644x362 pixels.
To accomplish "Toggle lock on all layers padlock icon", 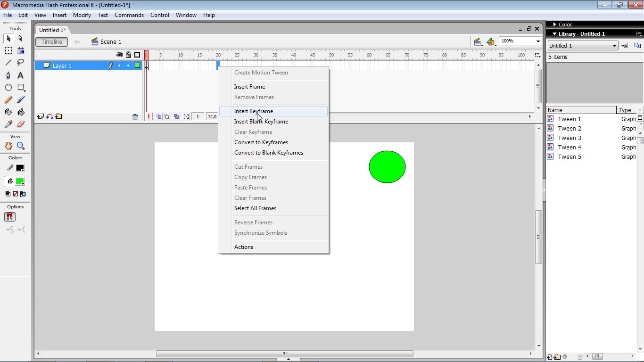I will point(128,55).
